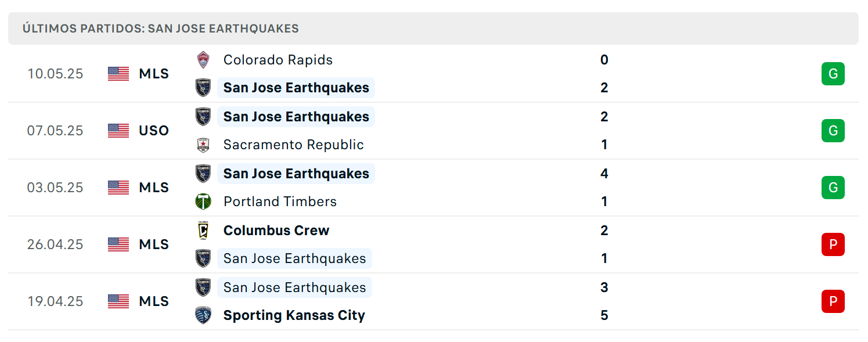This screenshot has width=868, height=342.
Task: Click the Sporting Kansas City crest
Action: [x=203, y=315]
